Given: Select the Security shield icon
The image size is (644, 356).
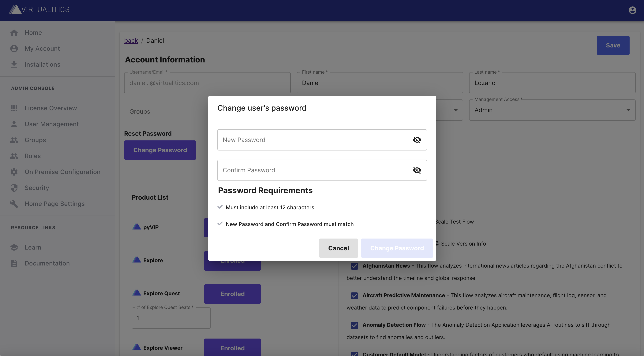Looking at the screenshot, I should click(14, 188).
